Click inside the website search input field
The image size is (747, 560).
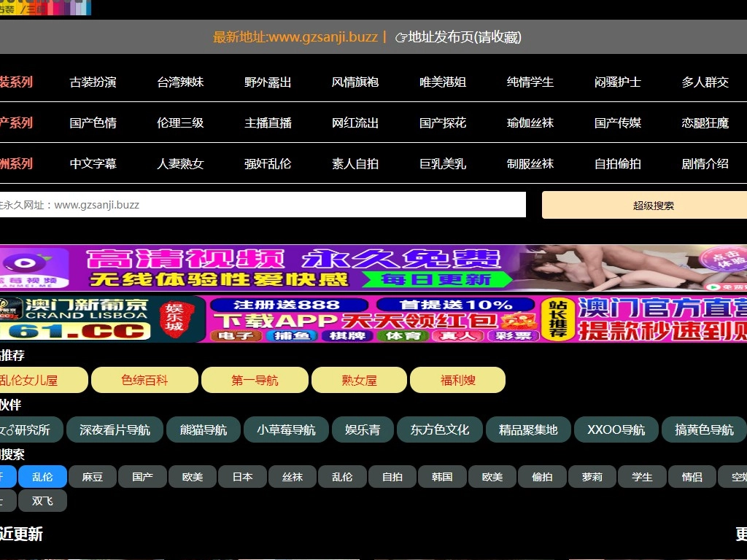[263, 205]
